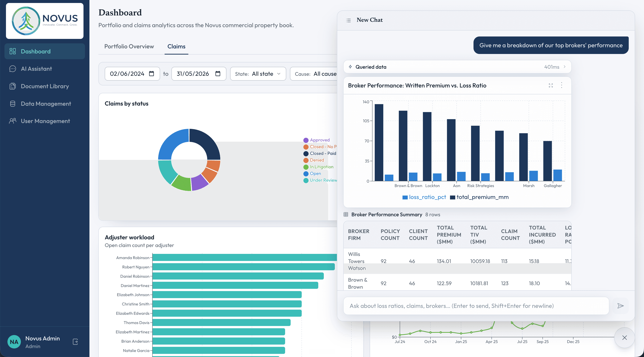Click the user's broker performance chat message
The width and height of the screenshot is (644, 357).
click(x=551, y=45)
